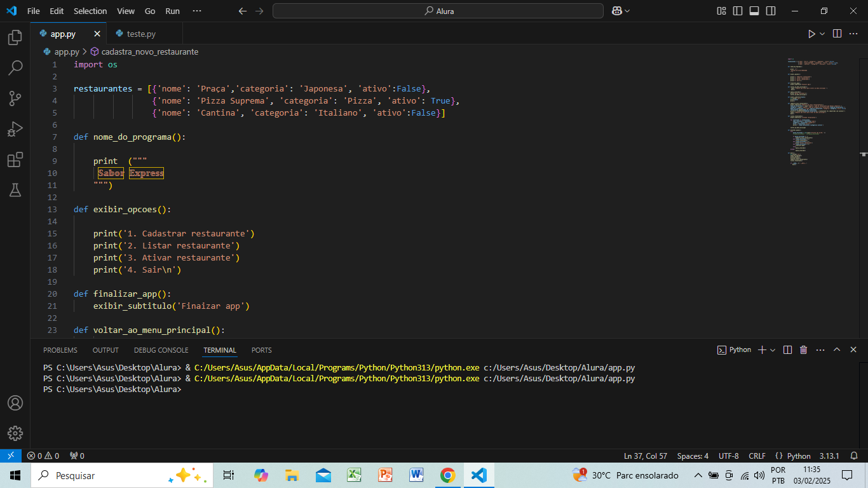
Task: Open the Run menu
Action: [172, 11]
